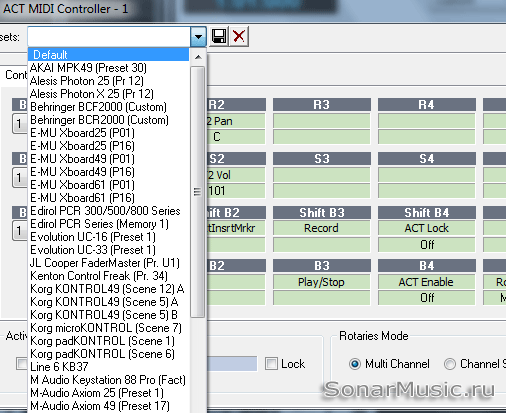Screen dimensions: 506x413
Task: Click the S3 slider header
Action: point(322,159)
